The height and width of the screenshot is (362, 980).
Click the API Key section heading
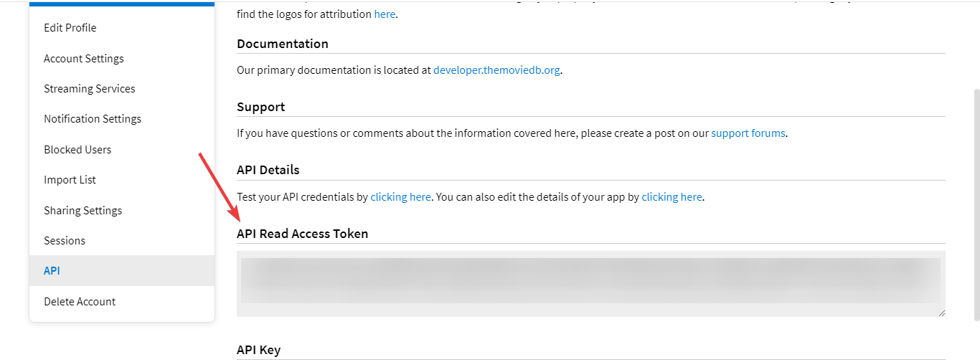pos(258,350)
